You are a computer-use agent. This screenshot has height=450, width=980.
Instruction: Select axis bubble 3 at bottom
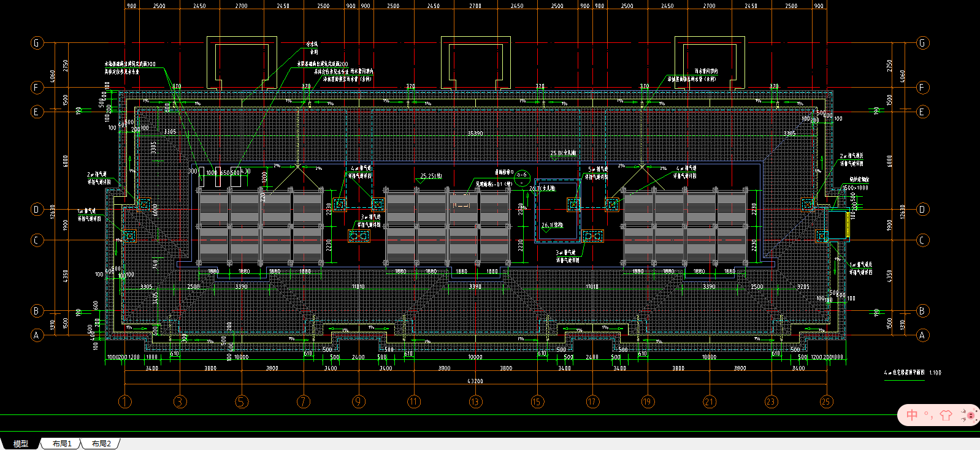click(180, 402)
